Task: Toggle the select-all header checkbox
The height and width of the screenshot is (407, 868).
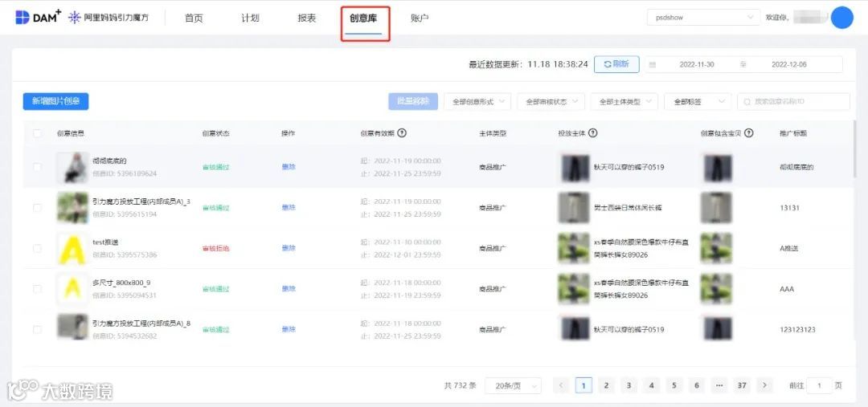Action: click(x=37, y=133)
